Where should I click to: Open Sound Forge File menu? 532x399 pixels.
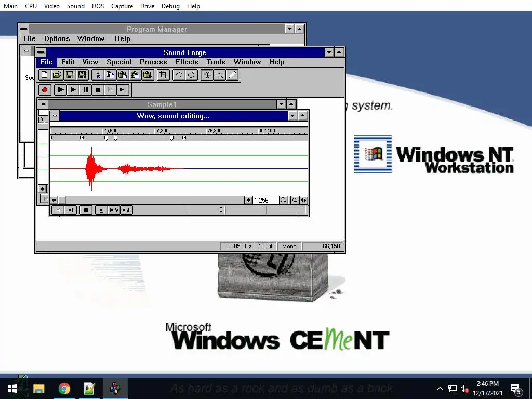(x=46, y=62)
